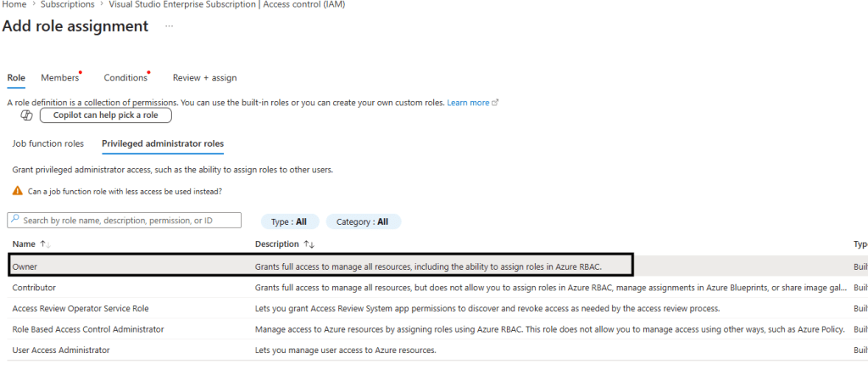Sort roles by the Name column arrows
868x370 pixels.
coord(45,244)
